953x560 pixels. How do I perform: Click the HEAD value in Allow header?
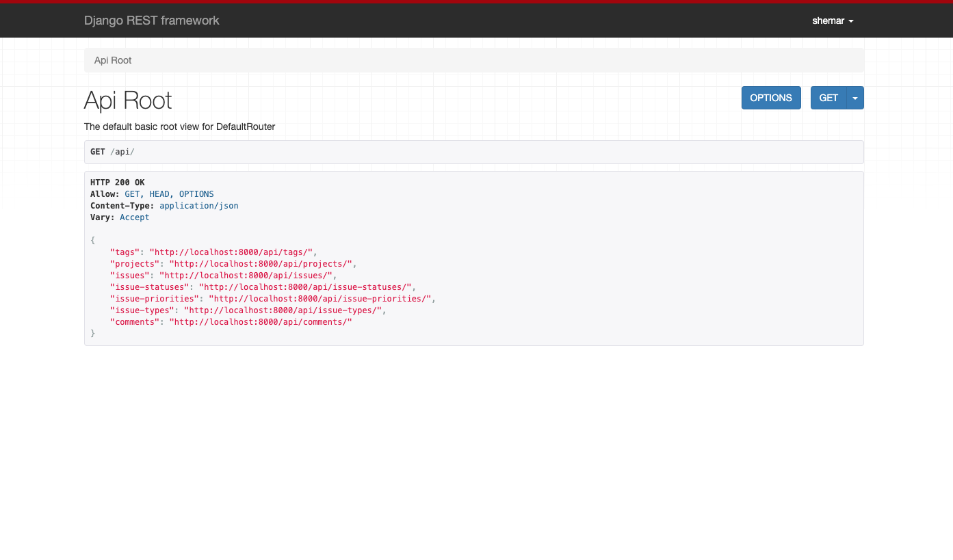159,194
